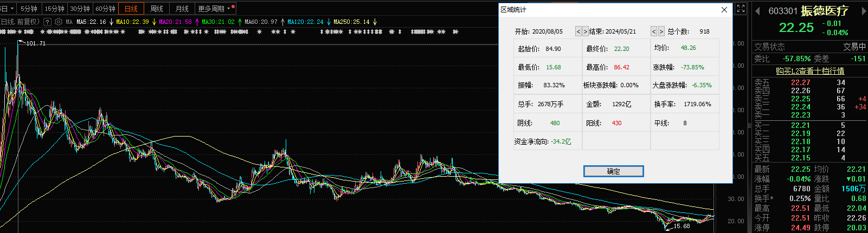Switch to the 5分钟 chart period
Viewport: 868px width, 233px height.
coord(29,9)
